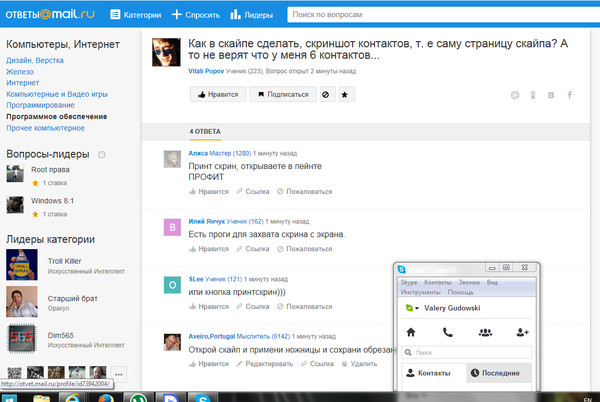
Task: Open the file explorer taskbar icon
Action: [x=42, y=398]
